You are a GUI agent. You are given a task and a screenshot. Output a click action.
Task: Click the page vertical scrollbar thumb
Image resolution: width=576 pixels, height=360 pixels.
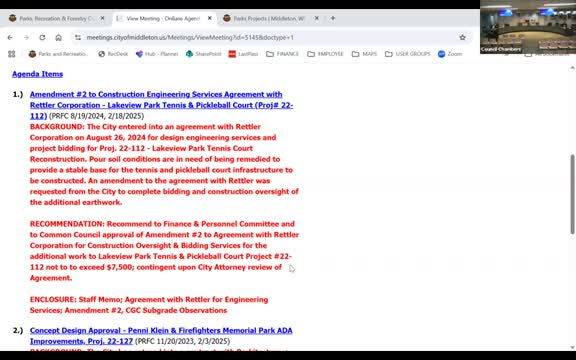coord(572,194)
